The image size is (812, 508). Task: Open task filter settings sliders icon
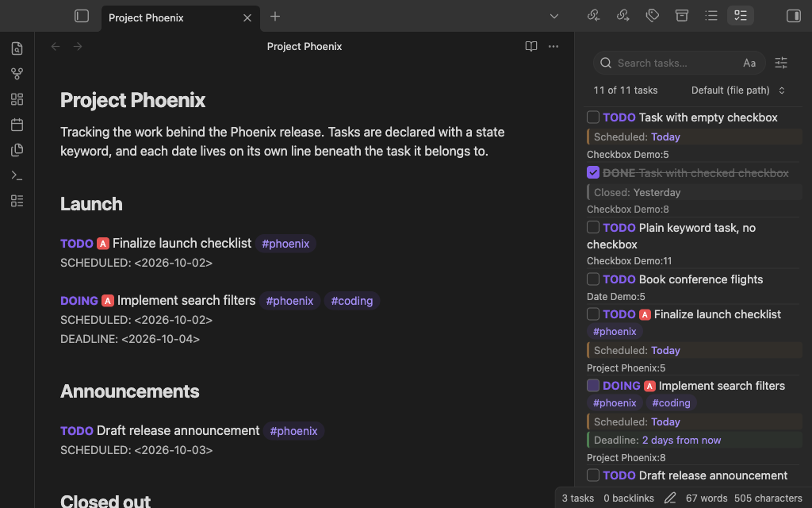pos(781,63)
